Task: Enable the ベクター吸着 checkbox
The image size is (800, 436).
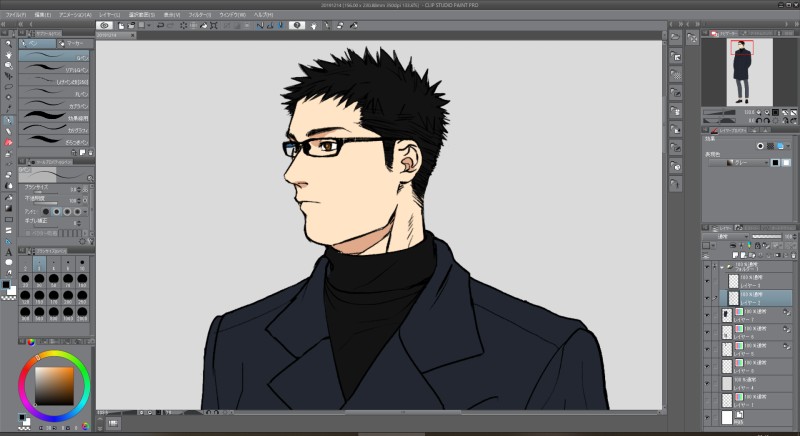Action: [x=28, y=233]
